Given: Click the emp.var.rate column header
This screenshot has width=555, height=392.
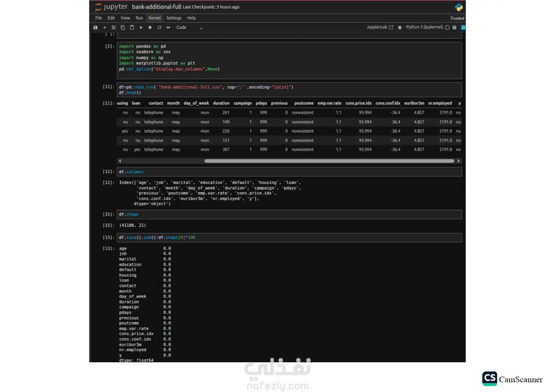Looking at the screenshot, I should click(330, 103).
